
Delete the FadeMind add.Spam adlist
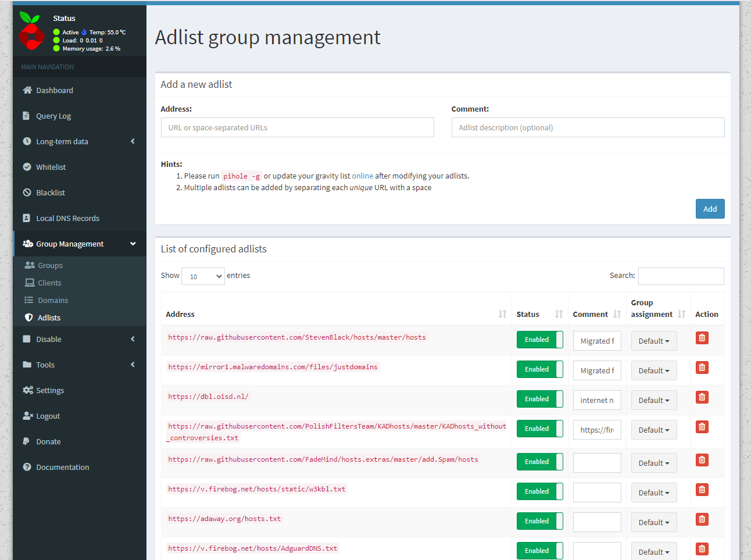click(x=702, y=460)
